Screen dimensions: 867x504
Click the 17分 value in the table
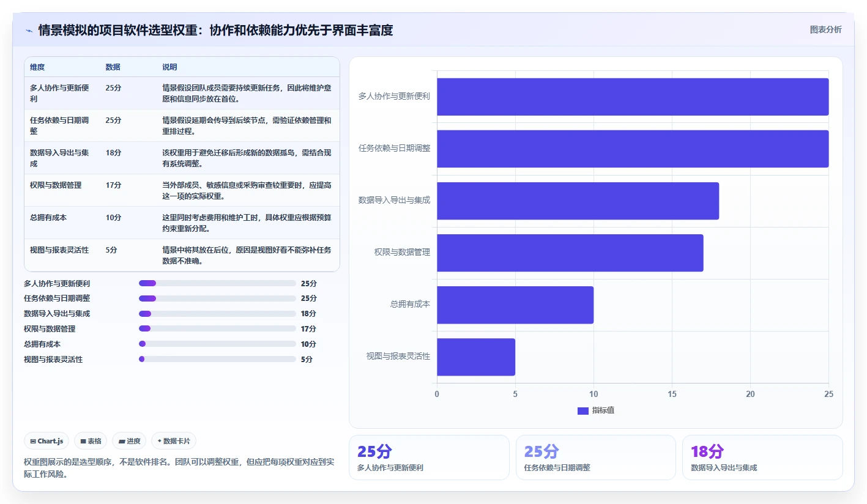pyautogui.click(x=113, y=185)
